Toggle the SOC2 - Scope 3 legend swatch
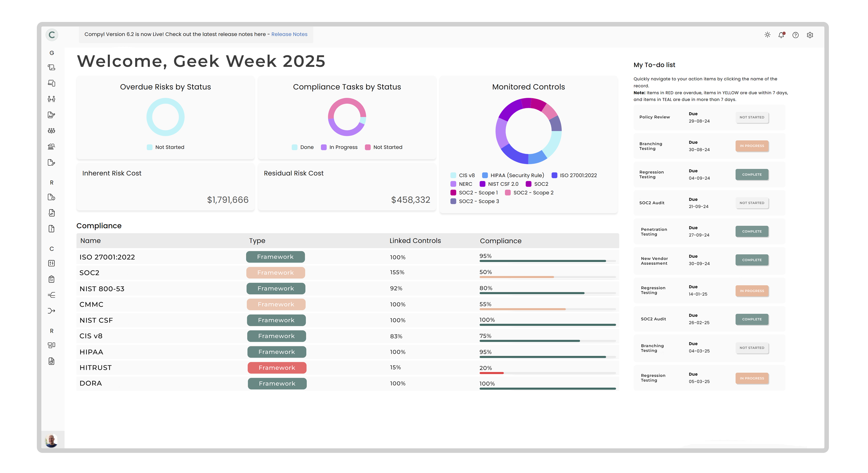The width and height of the screenshot is (868, 473). (x=453, y=201)
